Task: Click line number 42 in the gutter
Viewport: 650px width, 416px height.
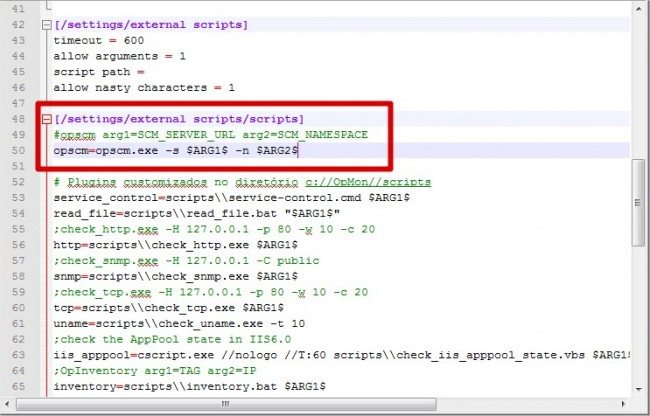Action: 20,39
